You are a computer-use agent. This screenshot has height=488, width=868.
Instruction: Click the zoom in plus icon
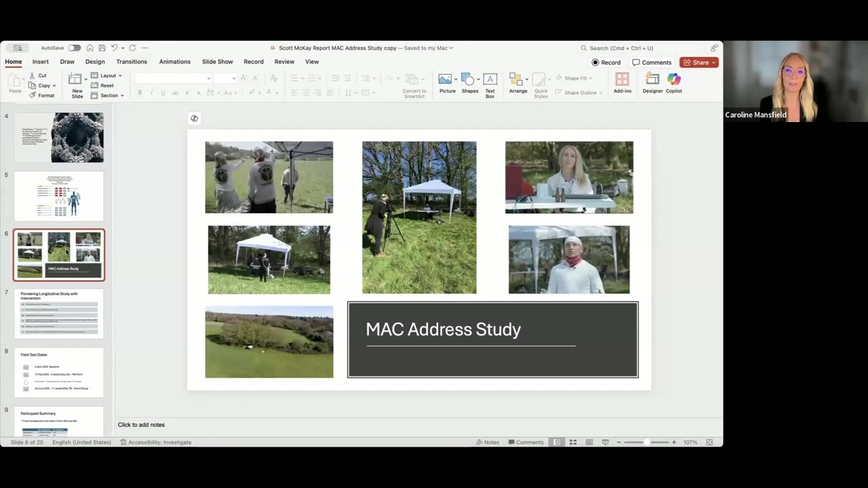tap(673, 442)
